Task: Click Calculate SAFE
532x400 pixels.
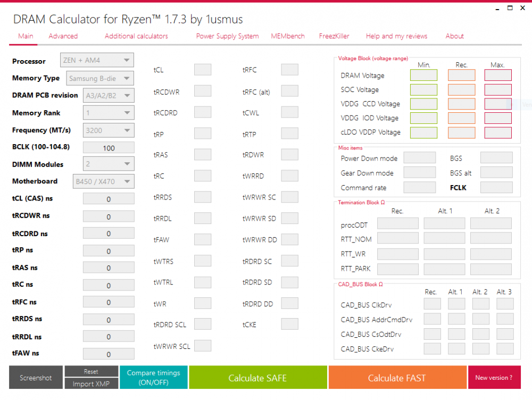Action: pos(257,378)
